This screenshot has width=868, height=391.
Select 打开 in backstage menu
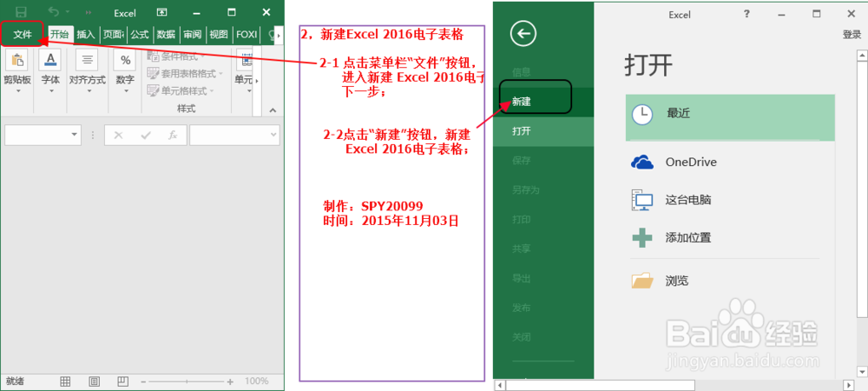tap(543, 131)
